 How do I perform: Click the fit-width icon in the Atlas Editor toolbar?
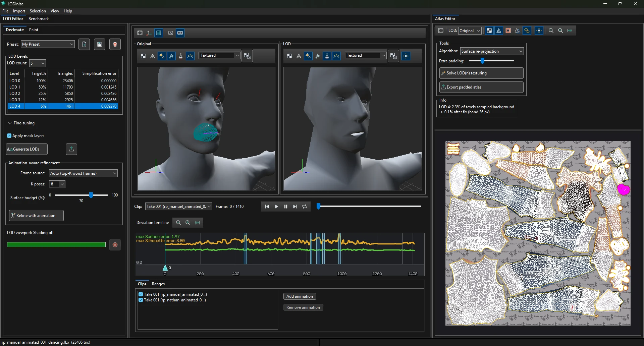click(x=570, y=31)
